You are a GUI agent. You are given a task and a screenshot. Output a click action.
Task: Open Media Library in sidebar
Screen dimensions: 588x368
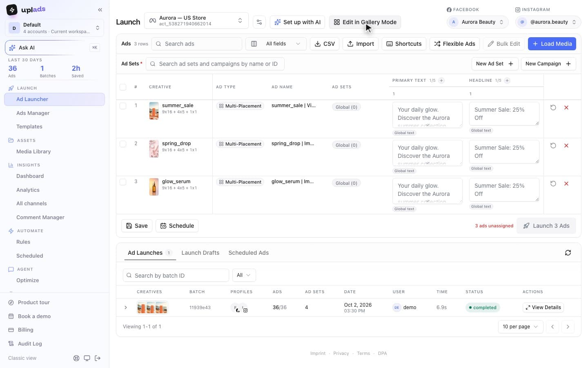[33, 152]
